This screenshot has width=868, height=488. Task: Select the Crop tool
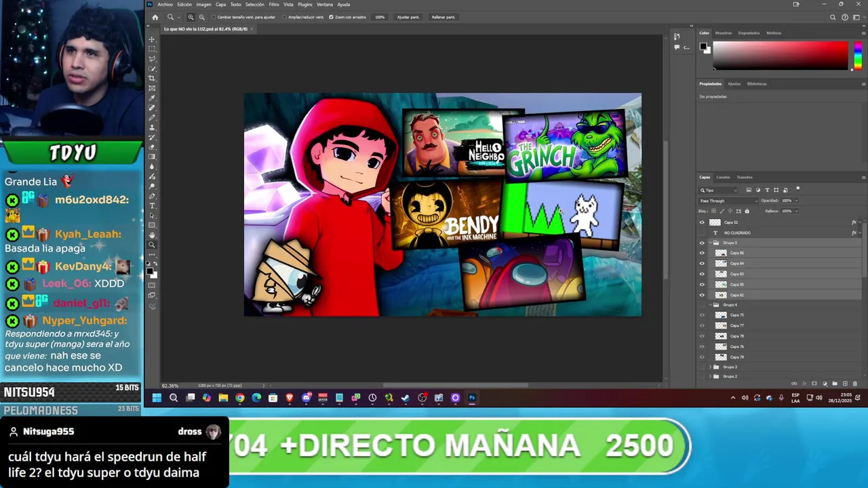pyautogui.click(x=152, y=78)
